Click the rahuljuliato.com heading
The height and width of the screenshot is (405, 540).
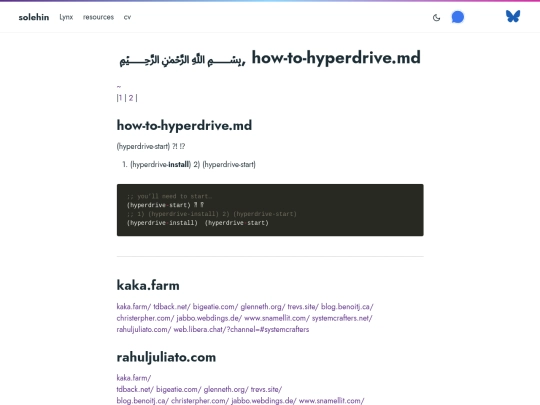pos(166,357)
